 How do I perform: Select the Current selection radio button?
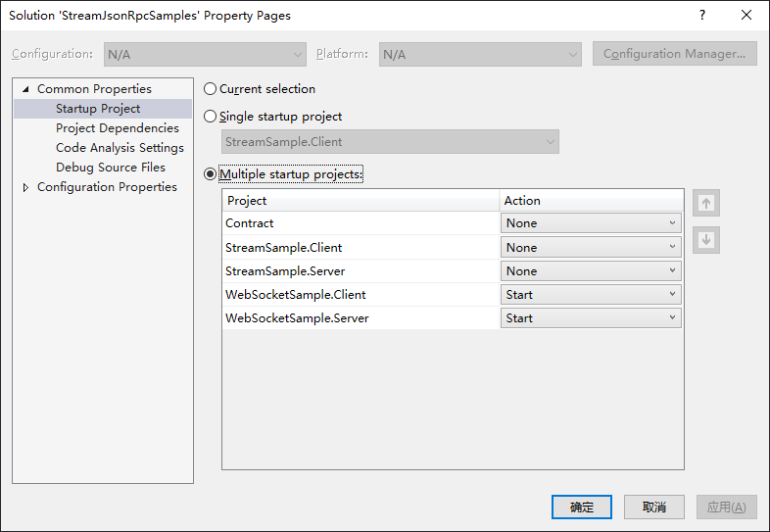pyautogui.click(x=211, y=89)
